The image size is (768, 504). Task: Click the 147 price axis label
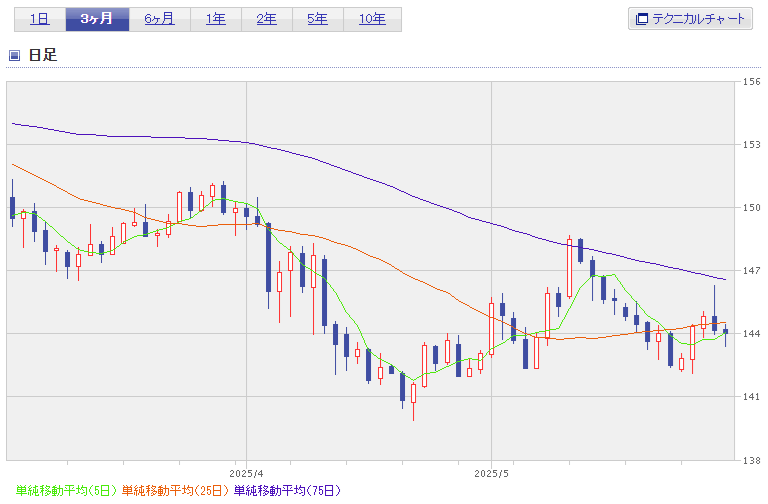[x=751, y=270]
